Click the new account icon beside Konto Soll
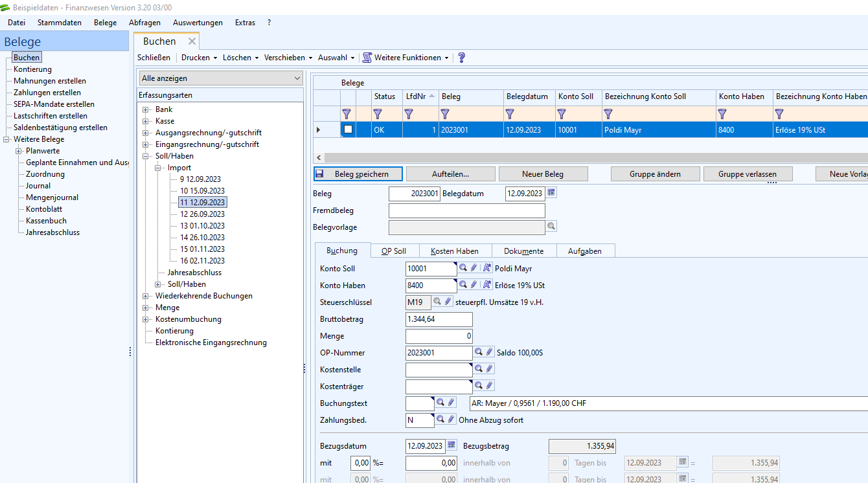The width and height of the screenshot is (868, 483). [487, 268]
